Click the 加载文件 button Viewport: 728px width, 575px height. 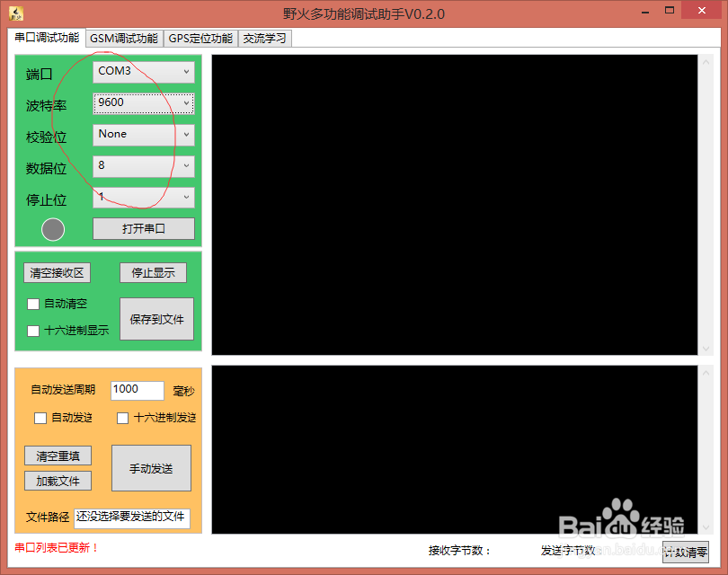point(58,482)
